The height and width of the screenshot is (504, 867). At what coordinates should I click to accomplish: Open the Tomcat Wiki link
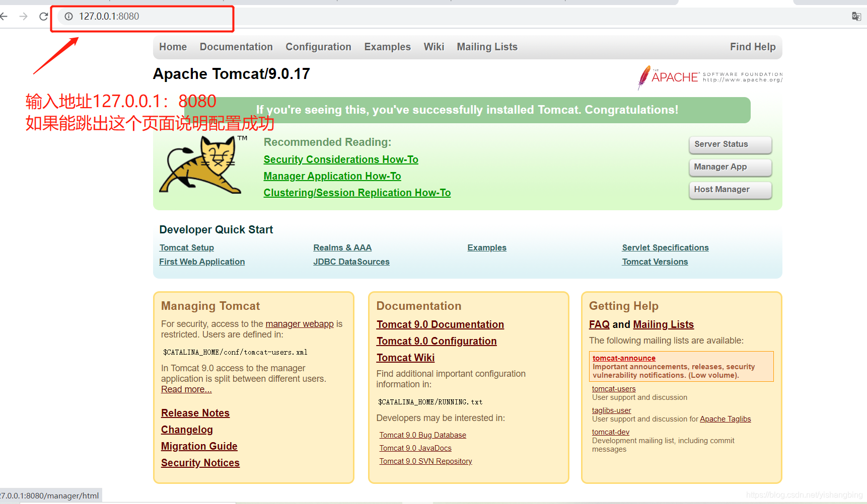405,358
